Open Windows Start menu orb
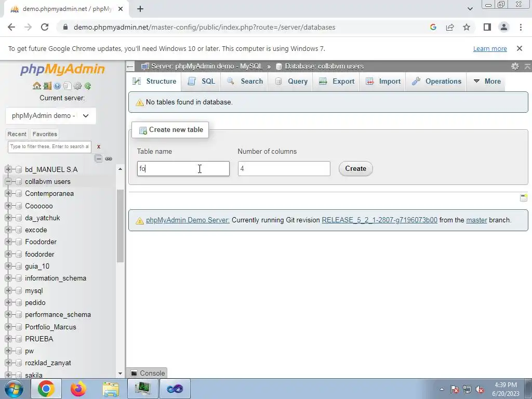This screenshot has height=399, width=532. [14, 389]
